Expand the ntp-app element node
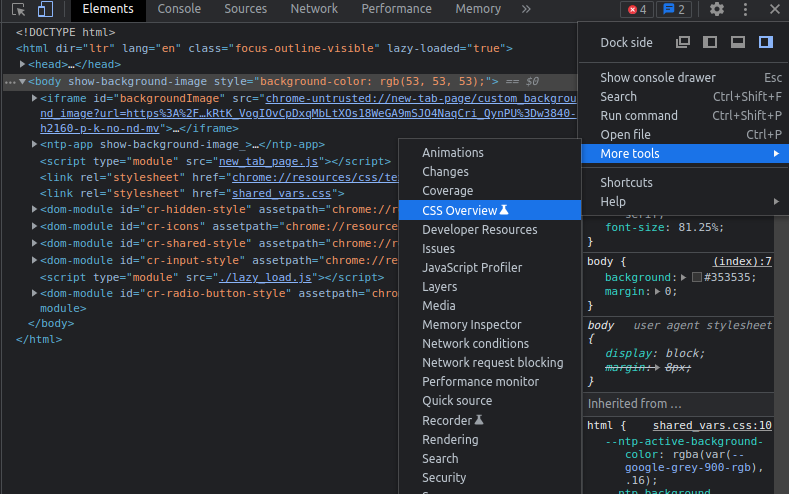 tap(34, 144)
